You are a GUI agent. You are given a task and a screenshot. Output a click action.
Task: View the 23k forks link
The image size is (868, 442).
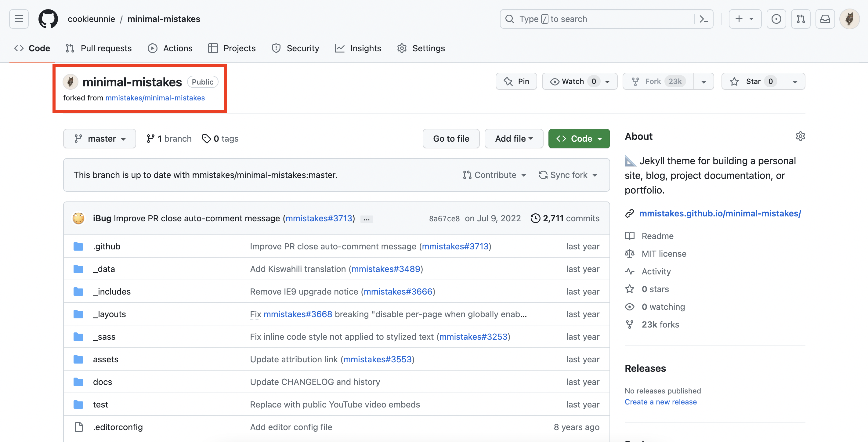click(x=652, y=324)
